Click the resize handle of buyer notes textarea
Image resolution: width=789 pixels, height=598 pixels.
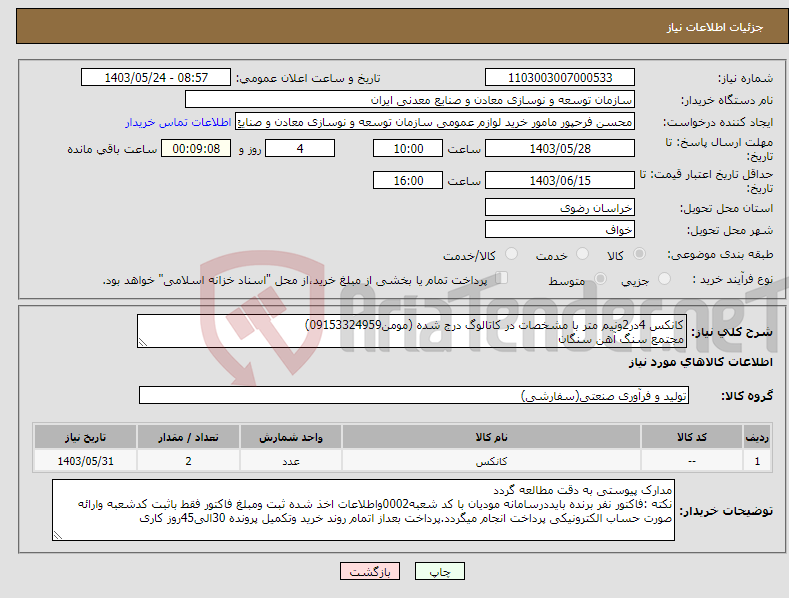tap(58, 535)
